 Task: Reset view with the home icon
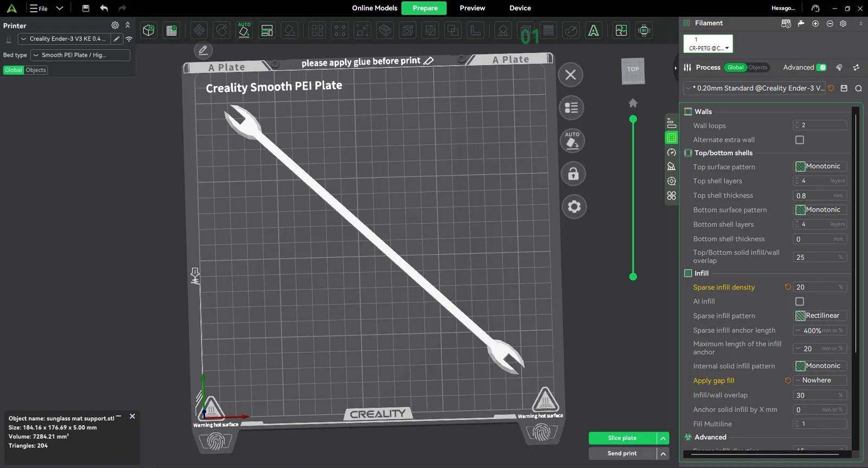click(633, 103)
